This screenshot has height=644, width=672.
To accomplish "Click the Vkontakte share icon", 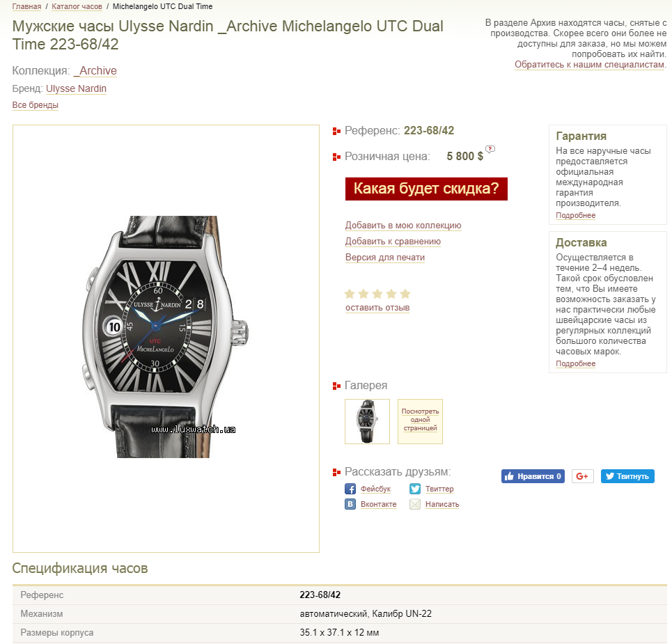I will point(350,504).
